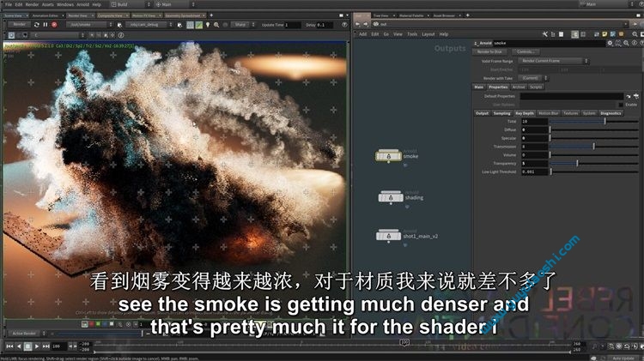Open the Diagnostics sub-tab
The image size is (644, 361).
[x=611, y=113]
